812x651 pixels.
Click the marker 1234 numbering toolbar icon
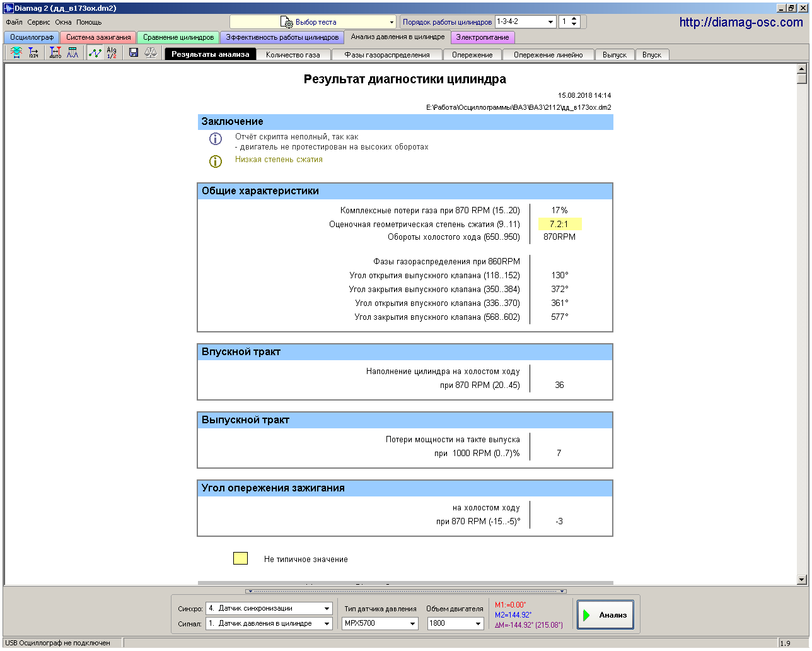pyautogui.click(x=33, y=53)
